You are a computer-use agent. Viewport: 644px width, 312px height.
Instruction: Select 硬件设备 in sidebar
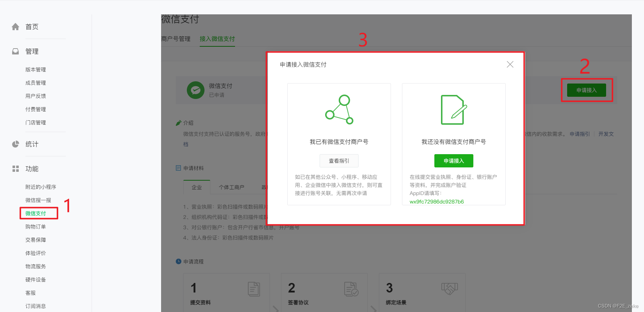(36, 280)
